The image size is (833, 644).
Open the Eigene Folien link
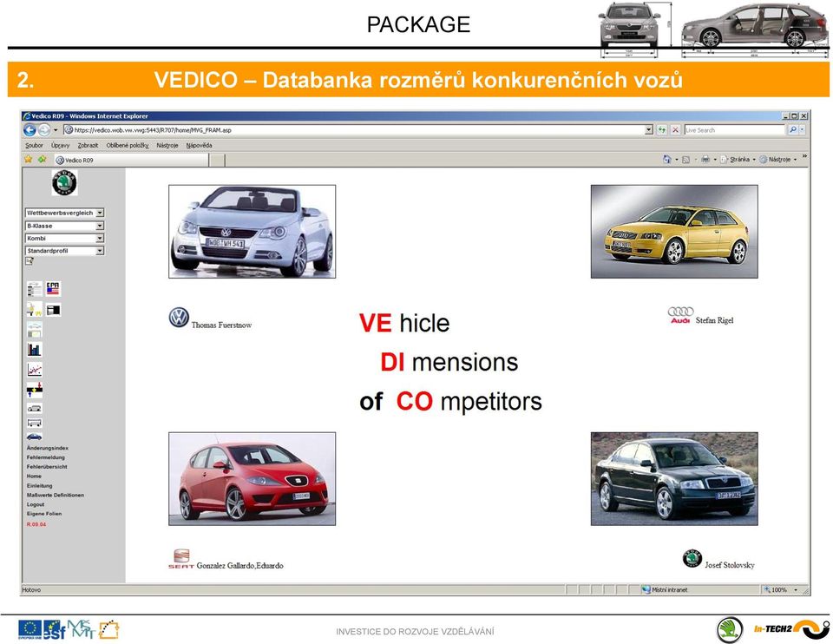pyautogui.click(x=44, y=514)
